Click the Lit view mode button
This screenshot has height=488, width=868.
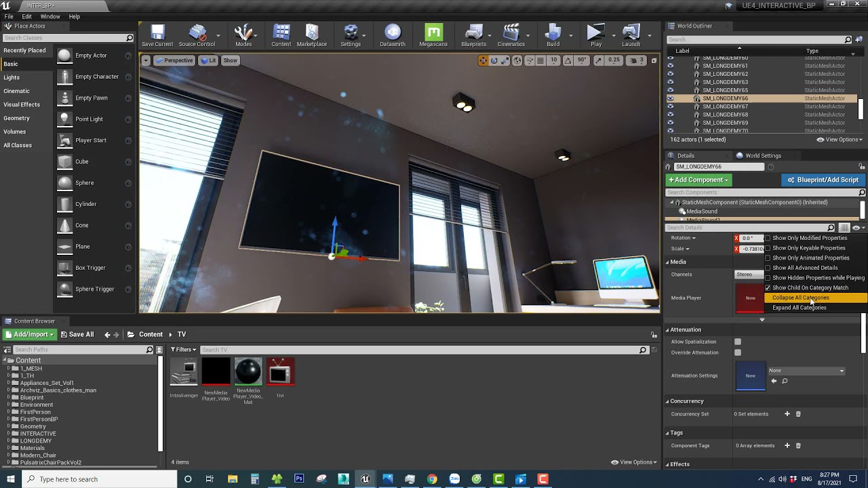[x=208, y=60]
